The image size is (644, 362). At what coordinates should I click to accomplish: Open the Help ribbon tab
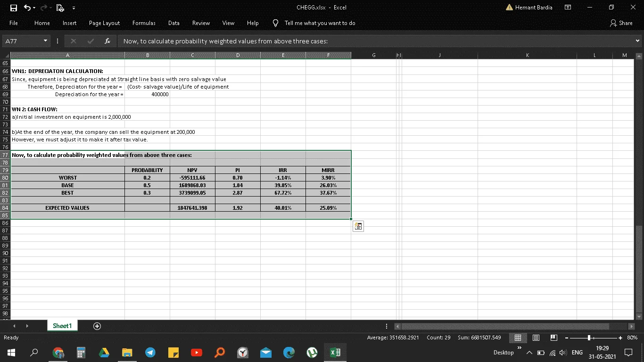pos(253,23)
